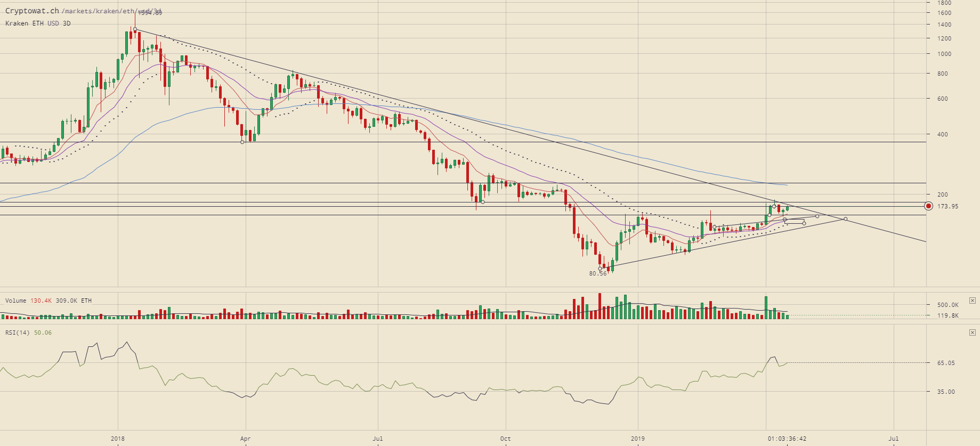This screenshot has width=980, height=446.
Task: Click the 2018 time axis label
Action: (118, 439)
